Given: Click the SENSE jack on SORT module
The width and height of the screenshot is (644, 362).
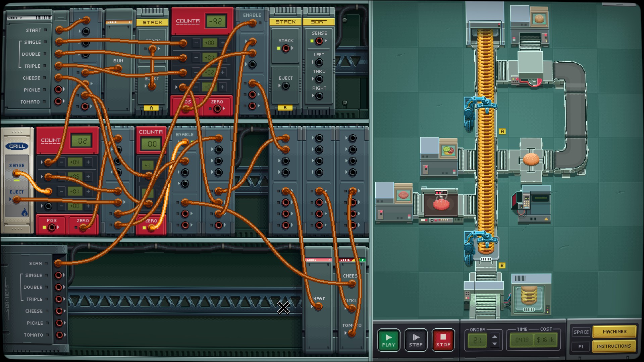Looking at the screenshot, I should click(319, 41).
